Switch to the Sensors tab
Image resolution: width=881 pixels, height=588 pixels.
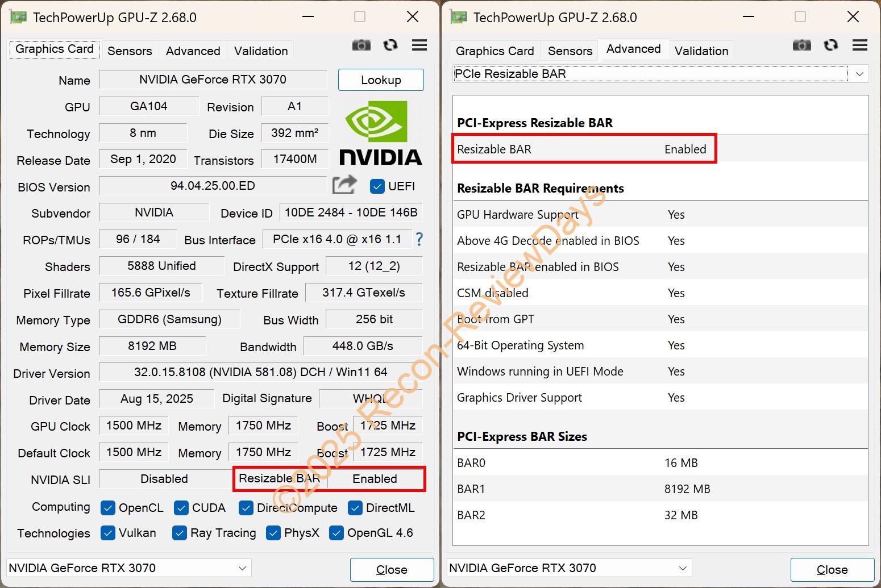(130, 51)
